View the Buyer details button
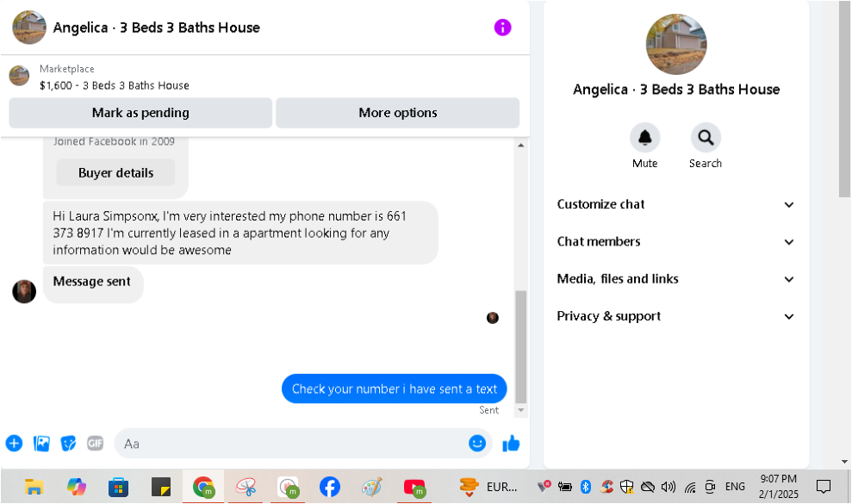 (115, 173)
